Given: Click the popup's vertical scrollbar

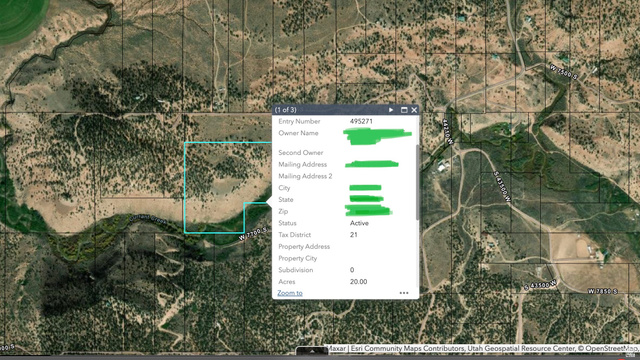Looking at the screenshot, I should (x=417, y=182).
